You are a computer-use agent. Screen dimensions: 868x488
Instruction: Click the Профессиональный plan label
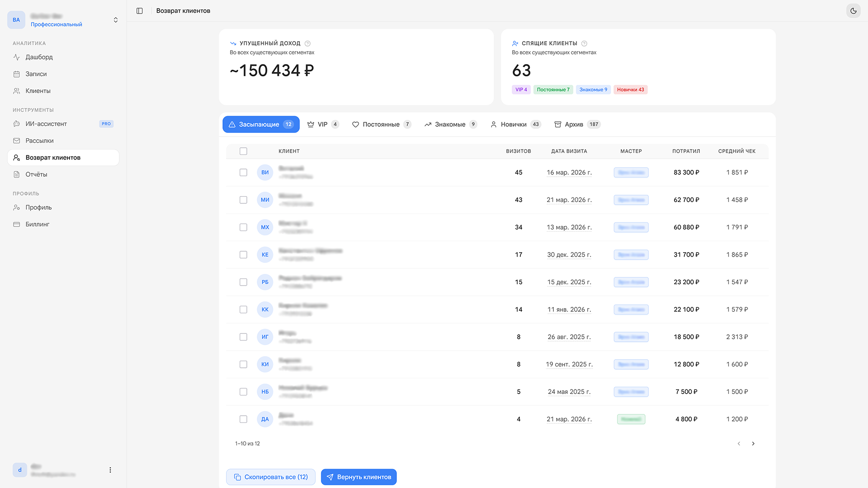pyautogui.click(x=57, y=24)
